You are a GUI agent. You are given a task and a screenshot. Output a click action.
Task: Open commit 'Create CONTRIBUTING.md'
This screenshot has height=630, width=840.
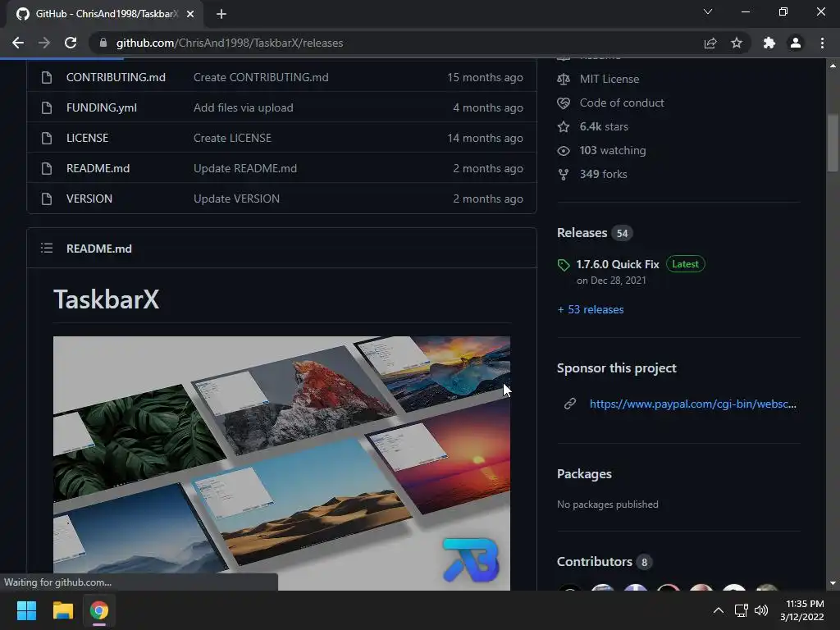point(261,77)
